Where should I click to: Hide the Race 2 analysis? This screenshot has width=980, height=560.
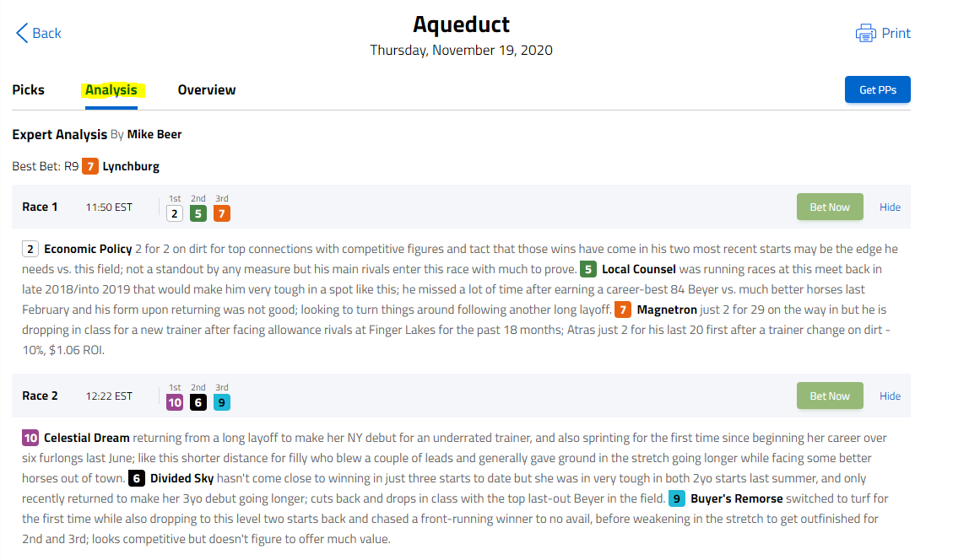[x=890, y=396]
